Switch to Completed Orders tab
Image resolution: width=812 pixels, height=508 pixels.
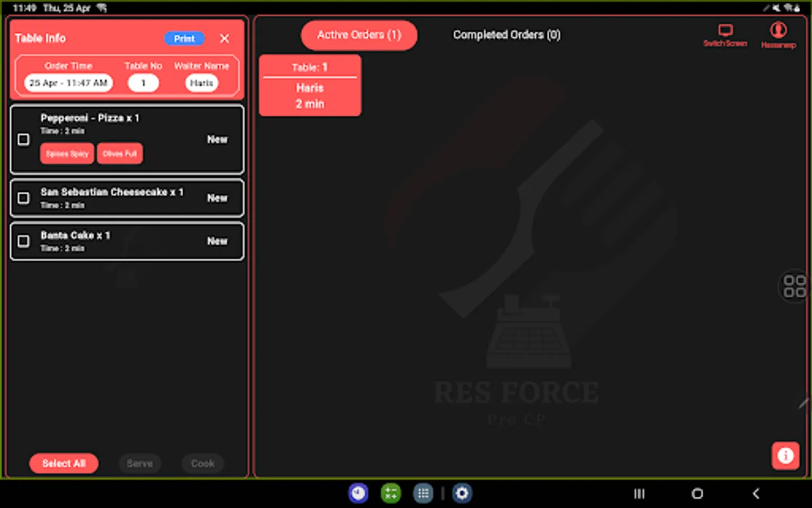[x=506, y=34]
